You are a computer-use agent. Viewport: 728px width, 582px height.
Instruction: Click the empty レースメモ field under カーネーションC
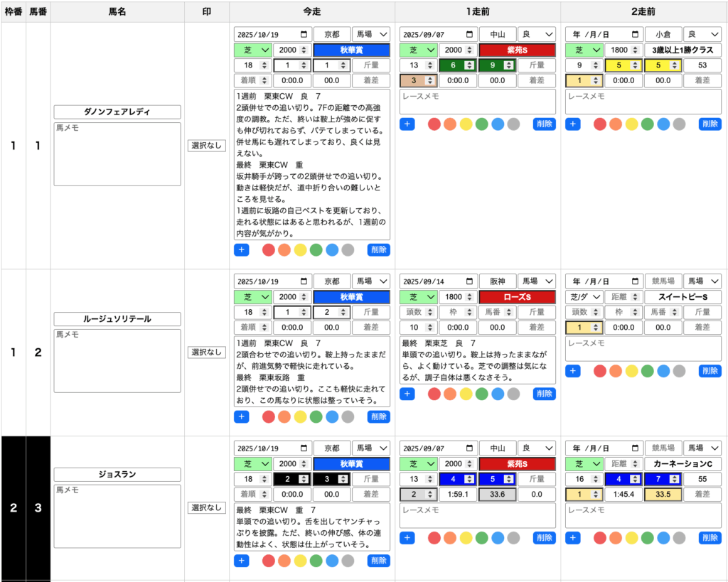(x=643, y=515)
